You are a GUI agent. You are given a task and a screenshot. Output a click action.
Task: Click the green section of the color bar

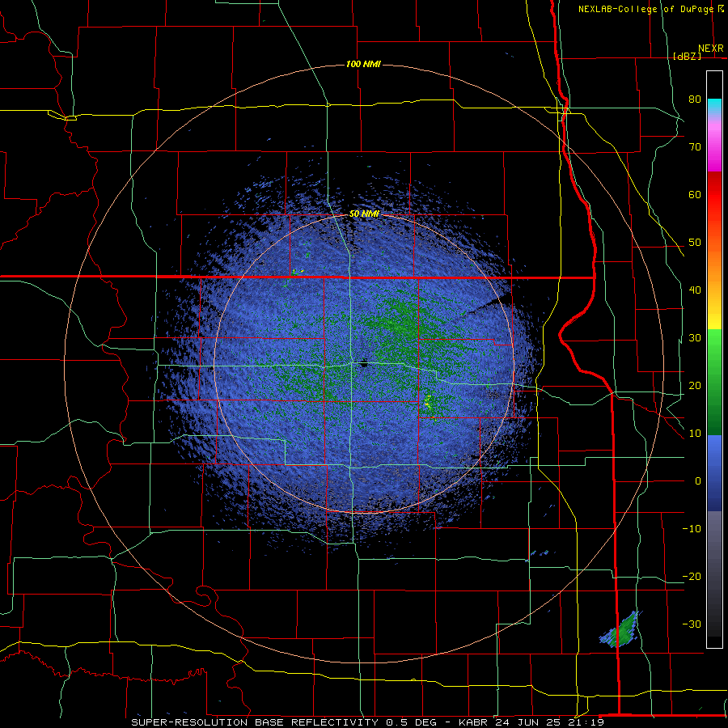[714, 382]
